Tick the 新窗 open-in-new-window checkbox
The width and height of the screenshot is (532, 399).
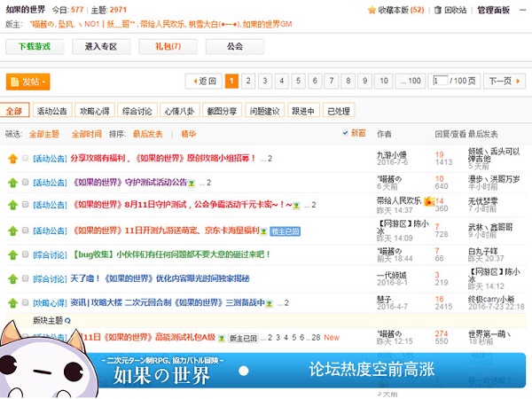[x=346, y=133]
